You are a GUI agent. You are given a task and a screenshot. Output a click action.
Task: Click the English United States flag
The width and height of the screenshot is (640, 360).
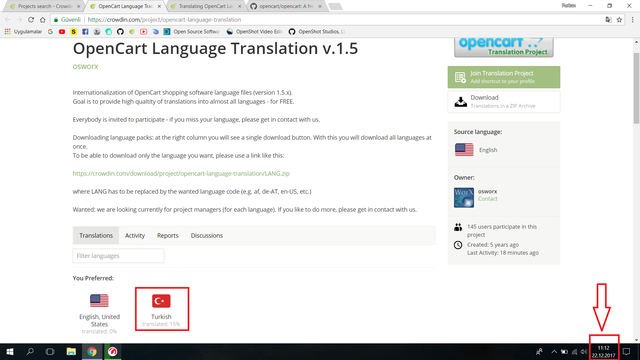pyautogui.click(x=99, y=301)
